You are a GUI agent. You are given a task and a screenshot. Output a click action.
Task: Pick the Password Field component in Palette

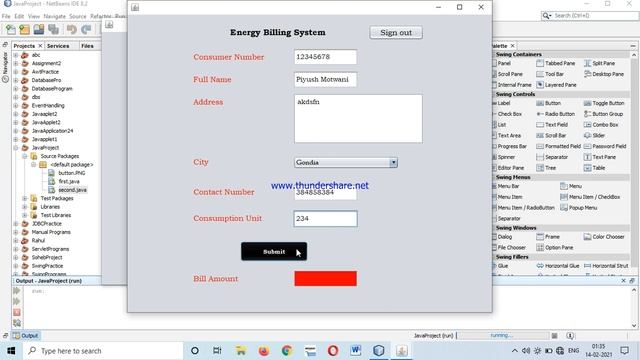click(605, 146)
